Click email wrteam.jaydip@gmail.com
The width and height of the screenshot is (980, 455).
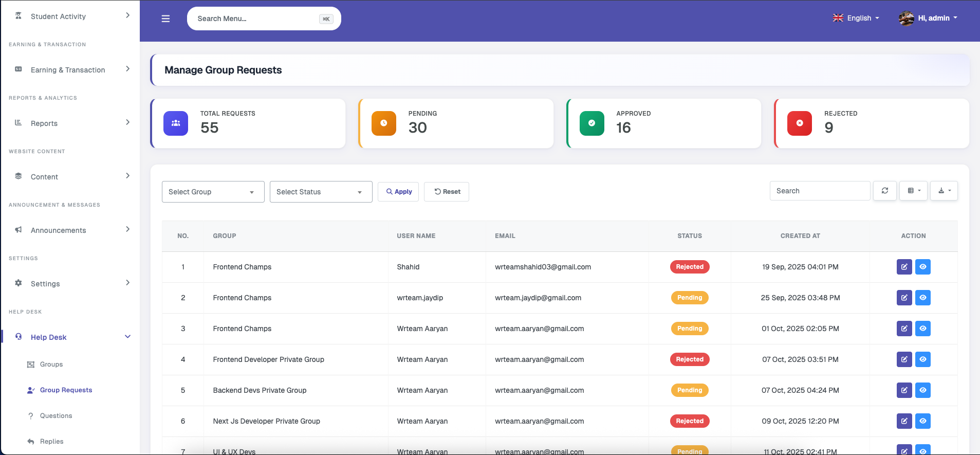pyautogui.click(x=538, y=298)
